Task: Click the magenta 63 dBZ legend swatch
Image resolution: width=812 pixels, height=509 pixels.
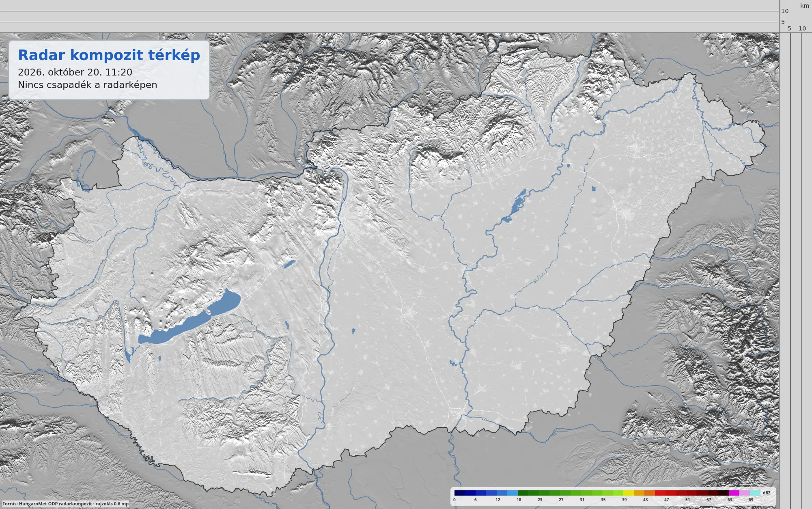Action: pyautogui.click(x=734, y=493)
